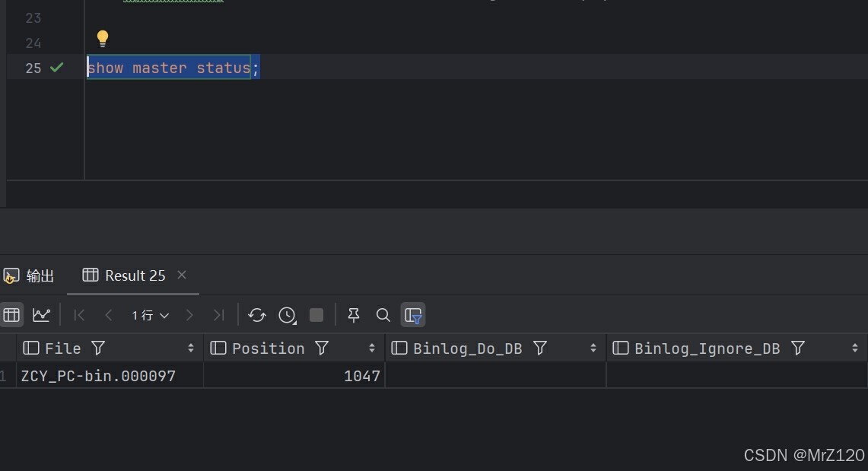Open query history clock icon
Viewport: 868px width, 471px height.
coord(287,315)
